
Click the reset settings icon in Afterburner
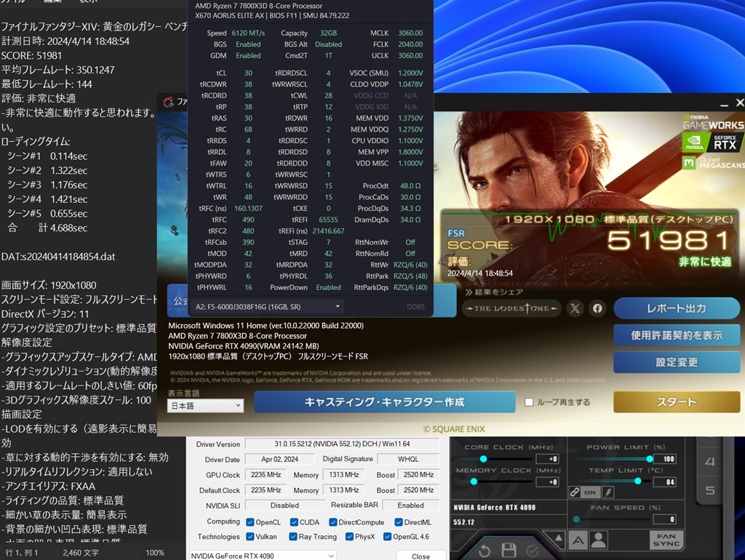click(x=485, y=551)
